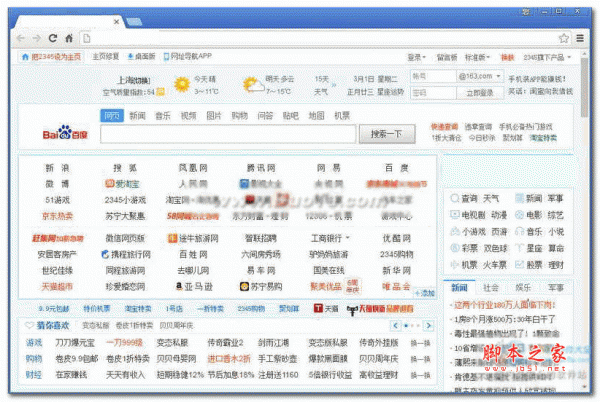Click the 音乐 headphone icon
Image resolution: width=600 pixels, height=402 pixels.
[x=519, y=231]
